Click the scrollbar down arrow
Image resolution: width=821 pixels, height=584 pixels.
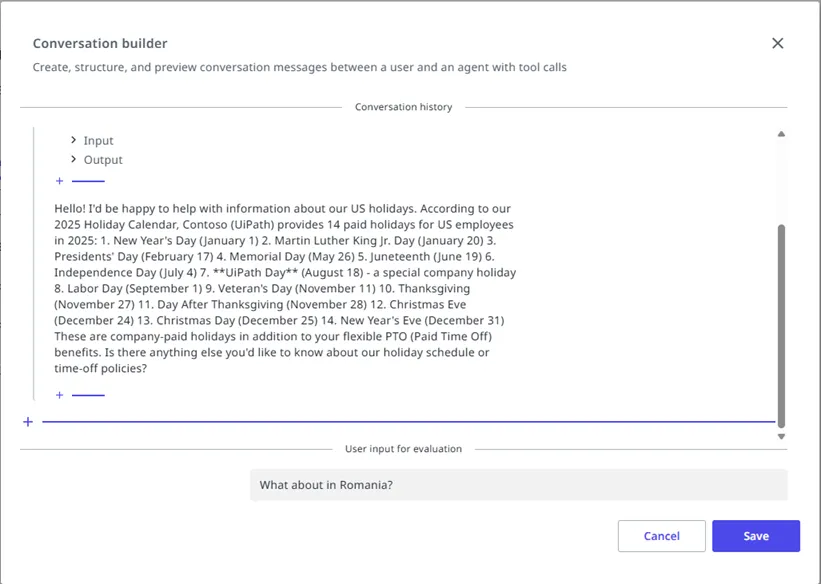[782, 436]
